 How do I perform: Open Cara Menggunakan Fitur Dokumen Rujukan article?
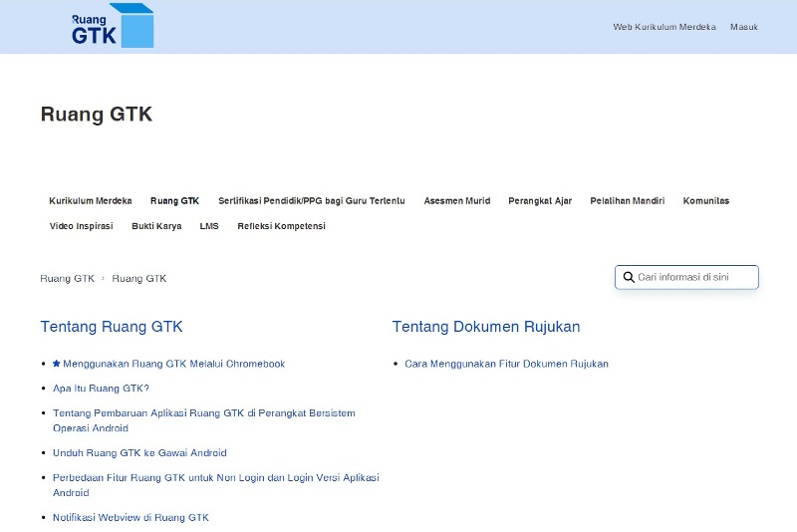pyautogui.click(x=506, y=364)
